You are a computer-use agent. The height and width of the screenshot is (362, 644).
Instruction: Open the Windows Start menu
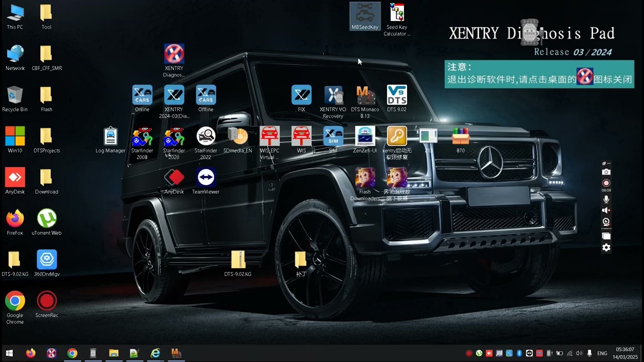9,353
